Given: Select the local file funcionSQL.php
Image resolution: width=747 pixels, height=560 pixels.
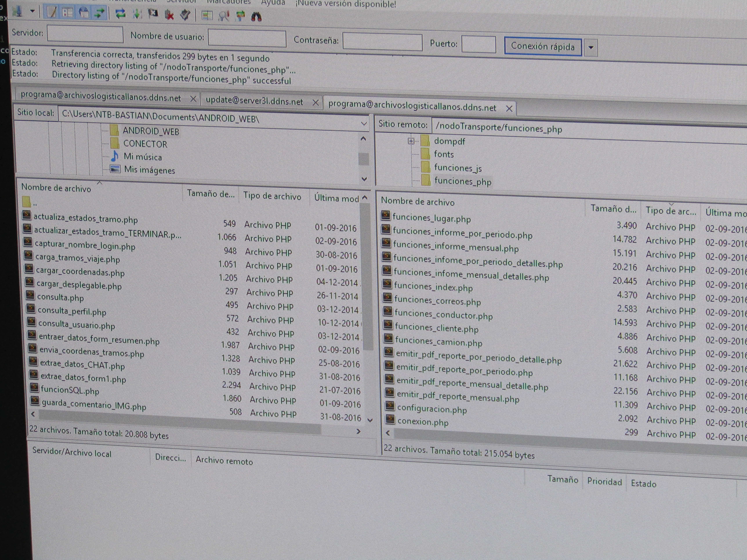Looking at the screenshot, I should pos(70,390).
